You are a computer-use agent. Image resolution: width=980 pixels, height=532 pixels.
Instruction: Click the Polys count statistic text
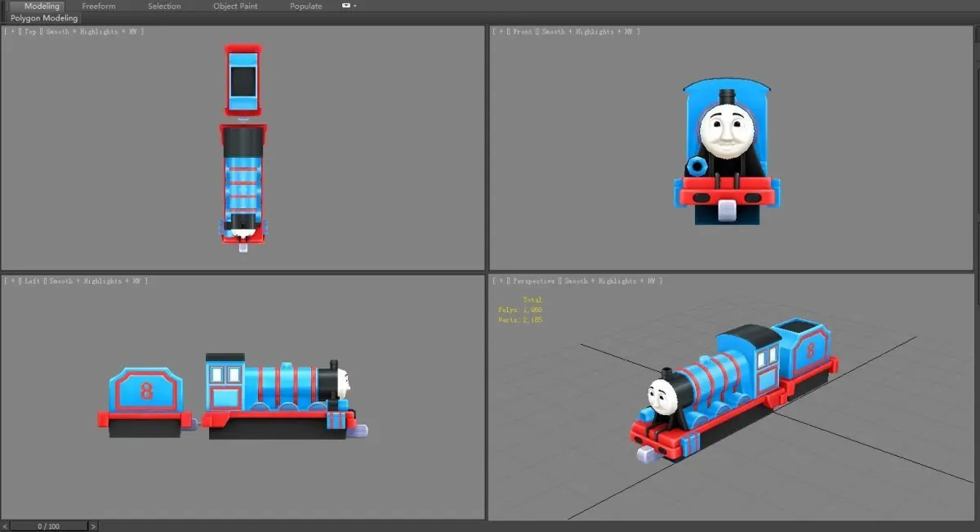pos(520,311)
